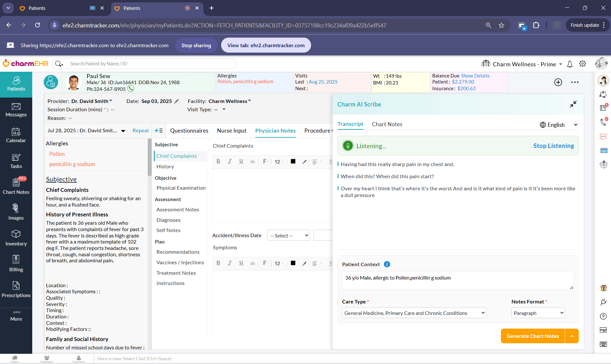611x364 pixels.
Task: Pick text color swatch in Symptoms editor
Action: [x=293, y=263]
